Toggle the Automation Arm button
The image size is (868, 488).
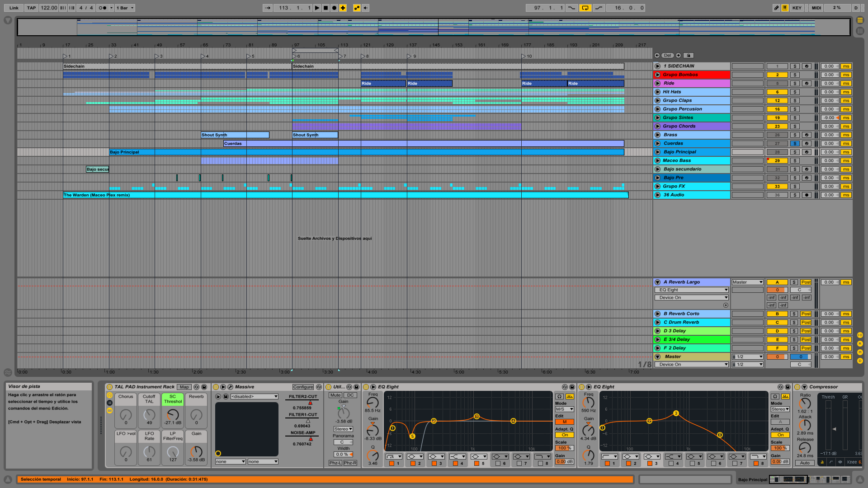click(357, 8)
